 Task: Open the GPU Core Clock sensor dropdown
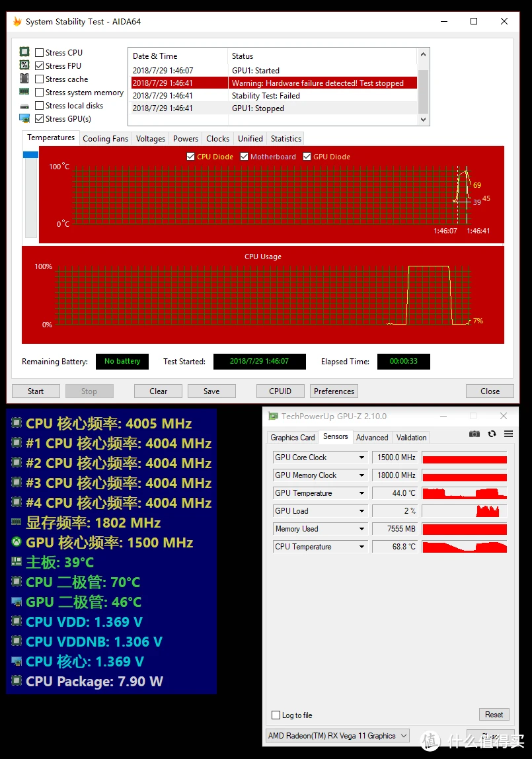pos(361,458)
